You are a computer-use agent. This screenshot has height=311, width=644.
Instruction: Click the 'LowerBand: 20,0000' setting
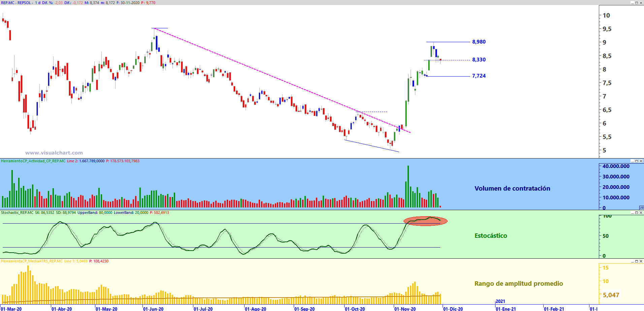[x=131, y=213]
